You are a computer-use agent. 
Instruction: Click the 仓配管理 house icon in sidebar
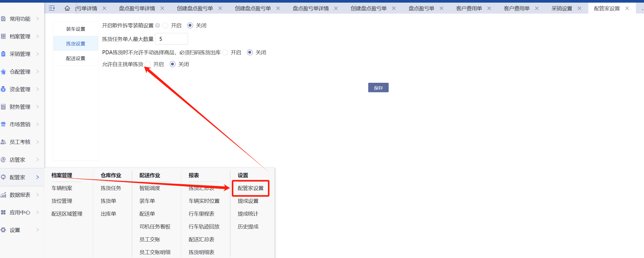3,72
